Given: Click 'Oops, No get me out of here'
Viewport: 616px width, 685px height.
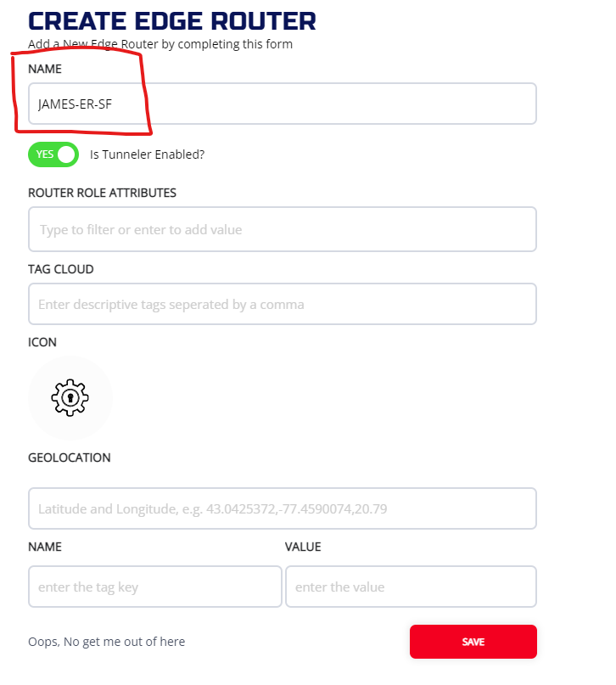Looking at the screenshot, I should click(x=106, y=642).
